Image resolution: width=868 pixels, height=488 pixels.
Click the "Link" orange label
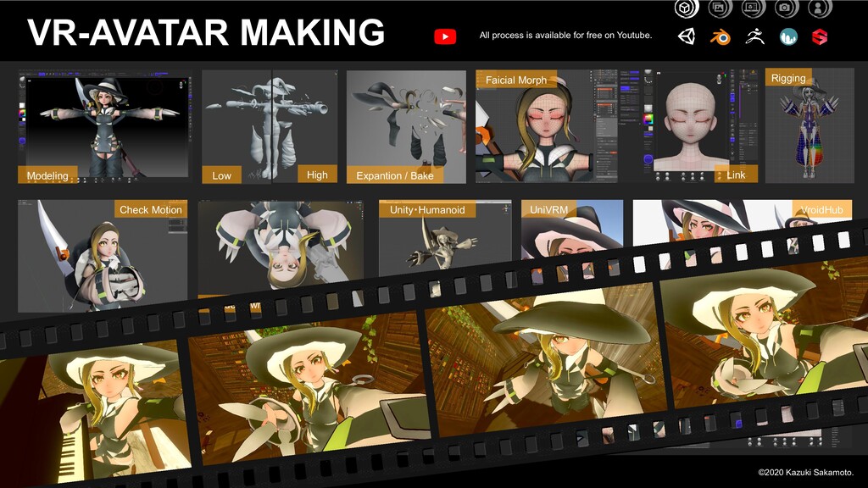[736, 175]
